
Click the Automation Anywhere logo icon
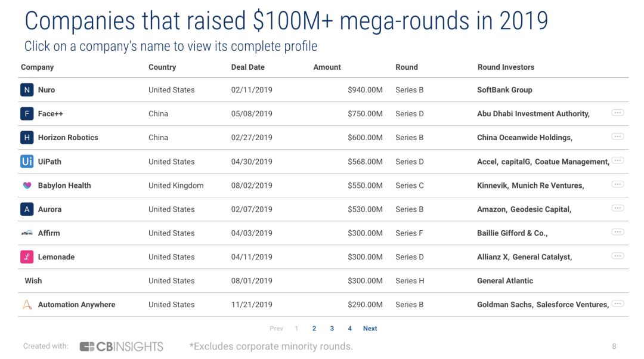pyautogui.click(x=27, y=305)
